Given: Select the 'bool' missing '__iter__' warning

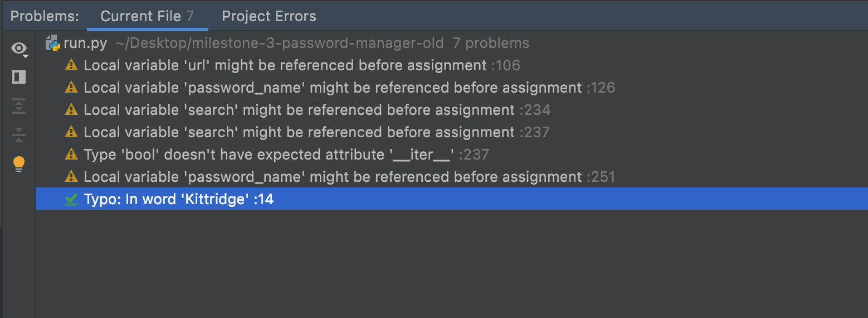Looking at the screenshot, I should [269, 155].
